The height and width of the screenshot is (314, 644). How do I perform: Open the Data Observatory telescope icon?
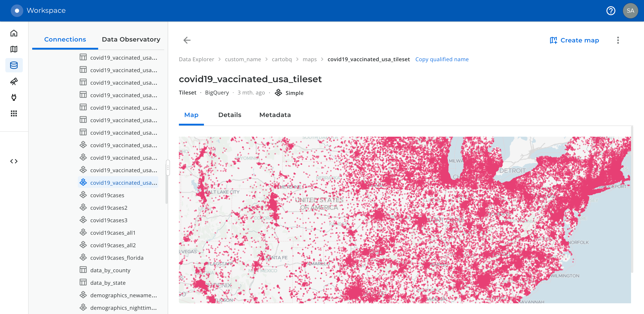pyautogui.click(x=14, y=81)
